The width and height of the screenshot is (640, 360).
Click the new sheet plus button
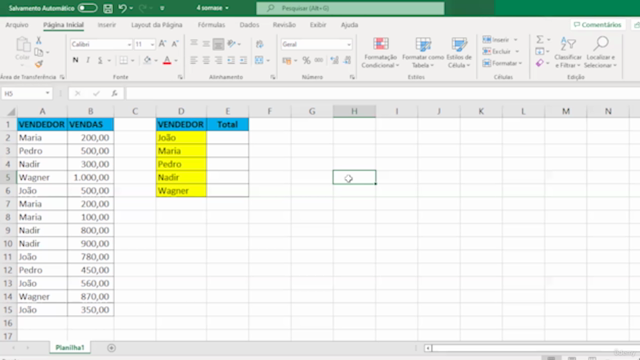point(111,348)
